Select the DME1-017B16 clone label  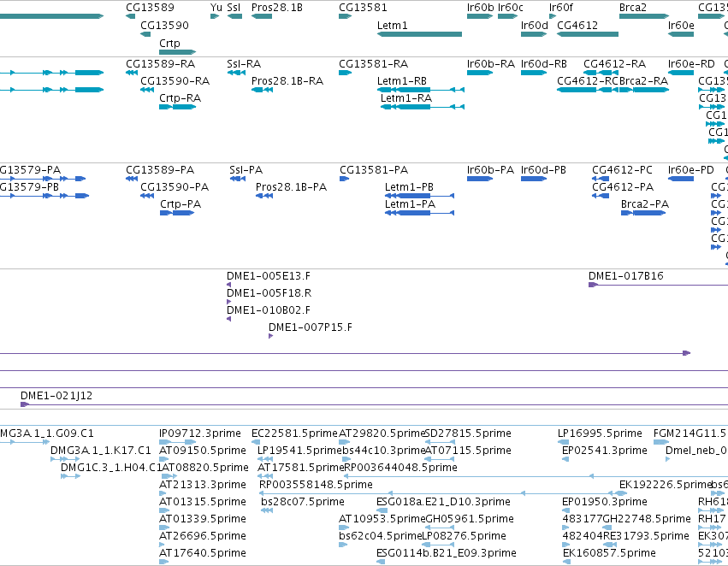(x=626, y=276)
